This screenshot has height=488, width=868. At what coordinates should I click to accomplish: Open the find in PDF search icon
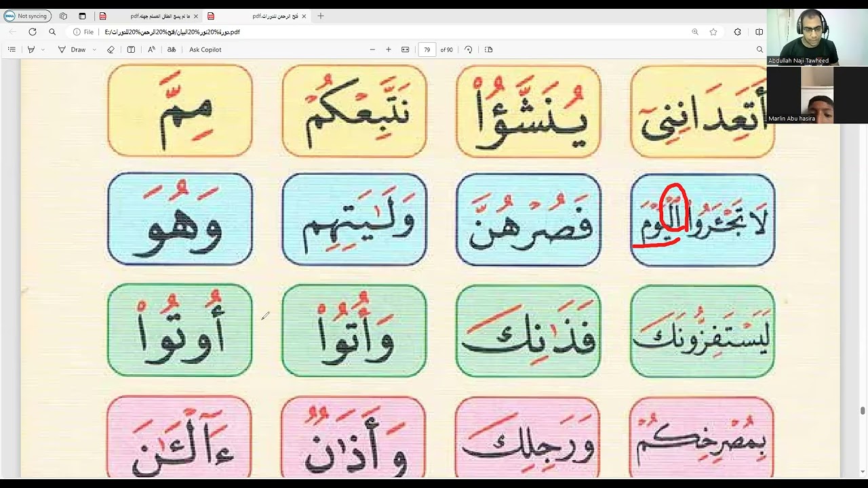(759, 49)
